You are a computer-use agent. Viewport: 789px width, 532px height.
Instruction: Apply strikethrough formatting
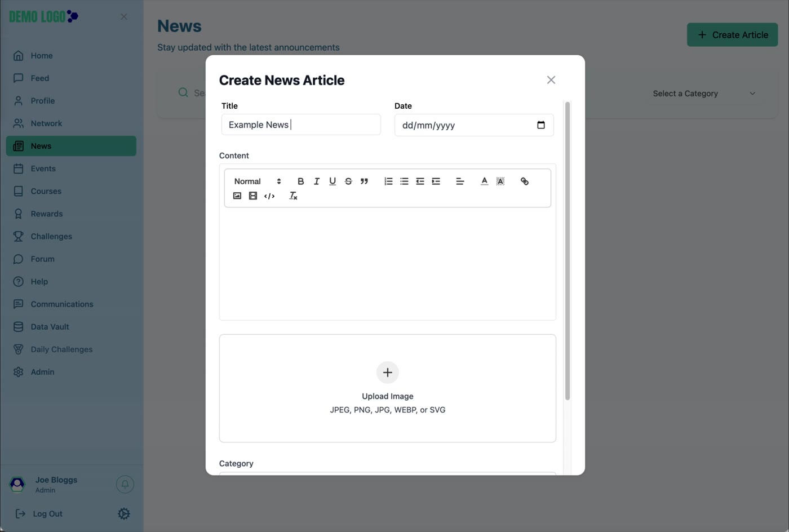[348, 181]
